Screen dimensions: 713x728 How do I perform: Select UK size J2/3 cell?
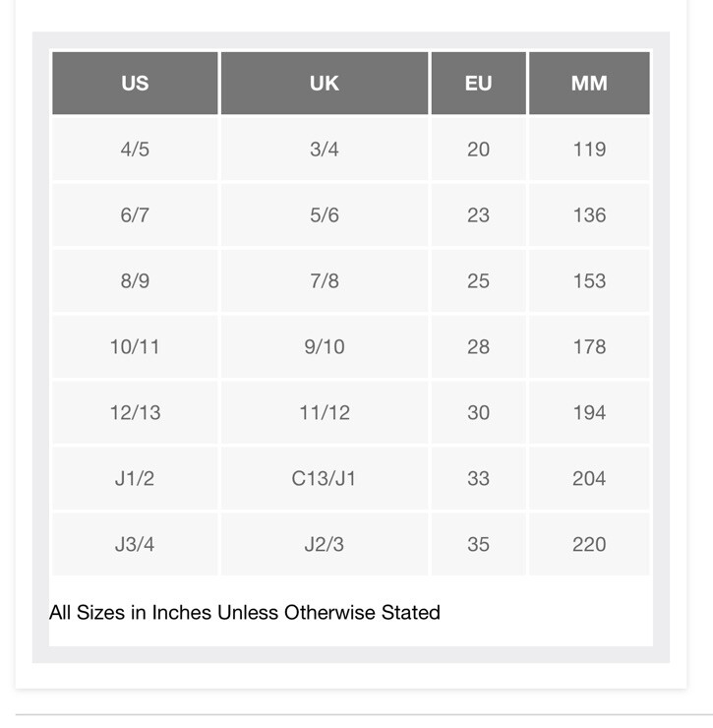click(x=325, y=544)
